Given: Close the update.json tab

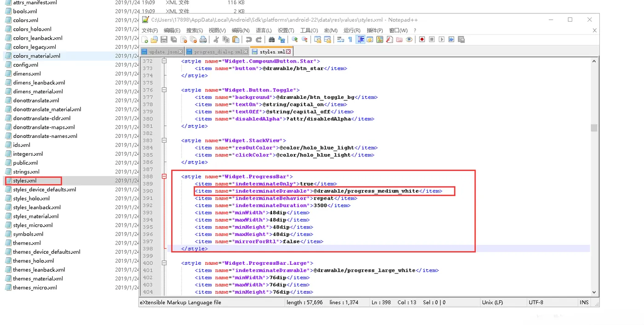Looking at the screenshot, I should tap(180, 52).
